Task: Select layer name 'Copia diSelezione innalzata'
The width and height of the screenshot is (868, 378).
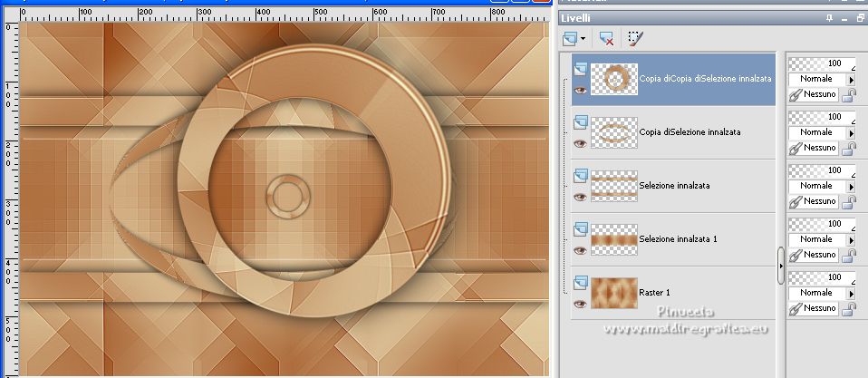Action: click(x=690, y=132)
